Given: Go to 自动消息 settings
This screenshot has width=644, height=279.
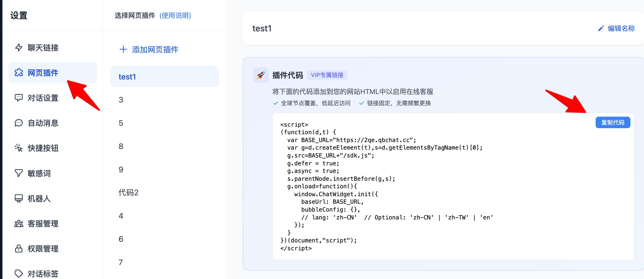Looking at the screenshot, I should coord(53,123).
